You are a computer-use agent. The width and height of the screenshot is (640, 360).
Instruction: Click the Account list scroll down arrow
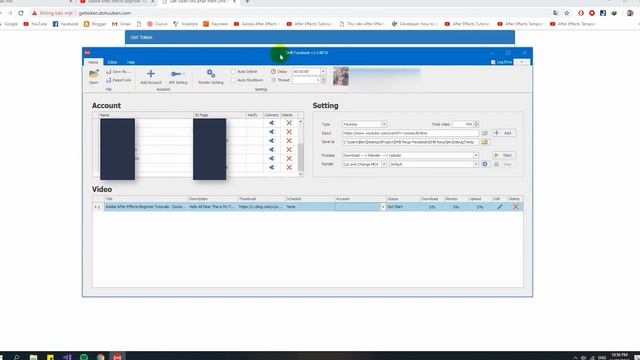tap(301, 174)
